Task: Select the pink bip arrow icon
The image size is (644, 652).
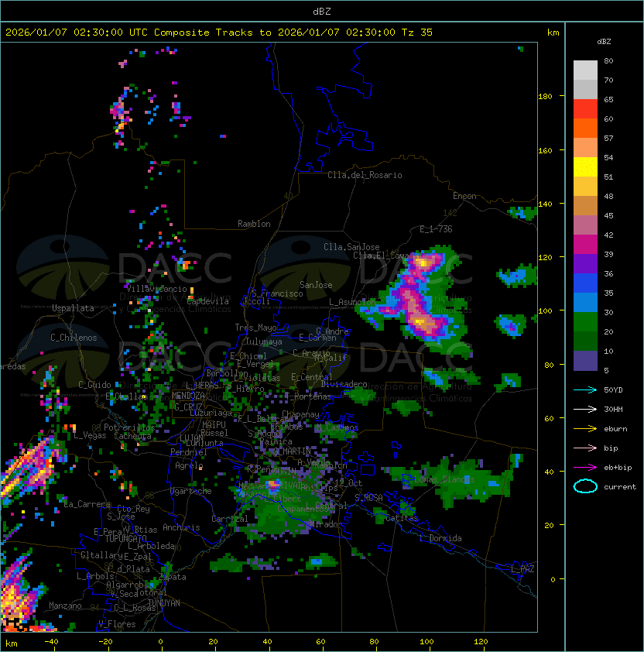Action: (x=585, y=448)
